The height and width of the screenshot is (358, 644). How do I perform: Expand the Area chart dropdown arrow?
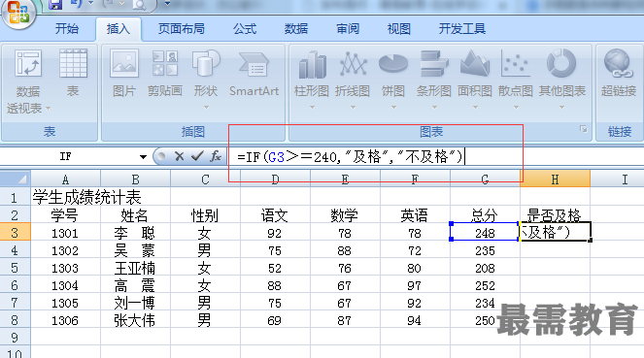pos(475,108)
